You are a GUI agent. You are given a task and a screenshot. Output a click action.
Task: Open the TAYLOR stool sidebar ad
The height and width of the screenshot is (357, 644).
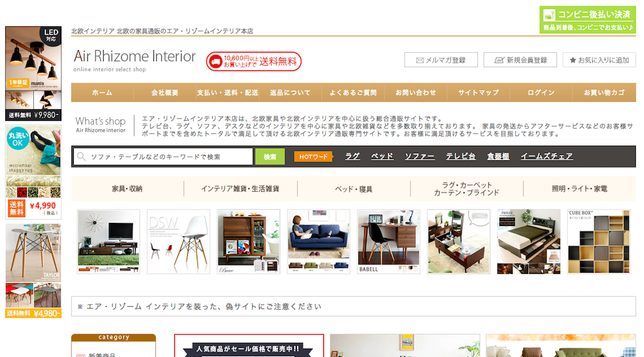pos(33,271)
